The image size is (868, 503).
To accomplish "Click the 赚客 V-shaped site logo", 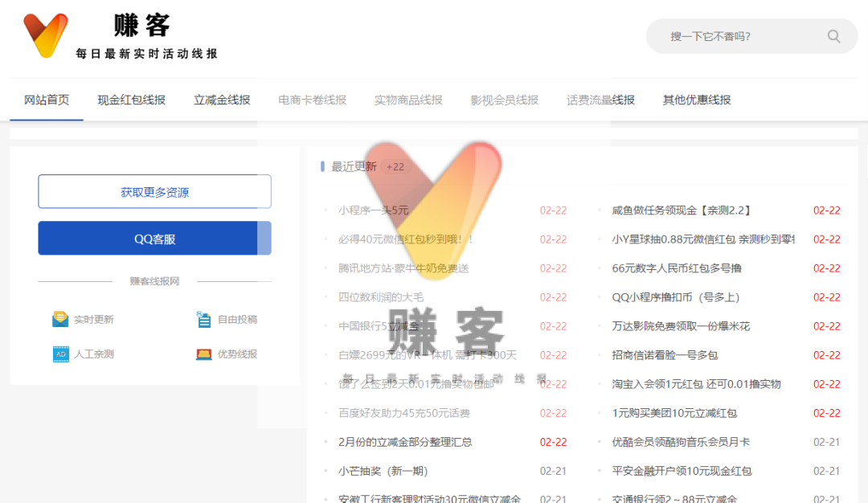I will coord(45,35).
